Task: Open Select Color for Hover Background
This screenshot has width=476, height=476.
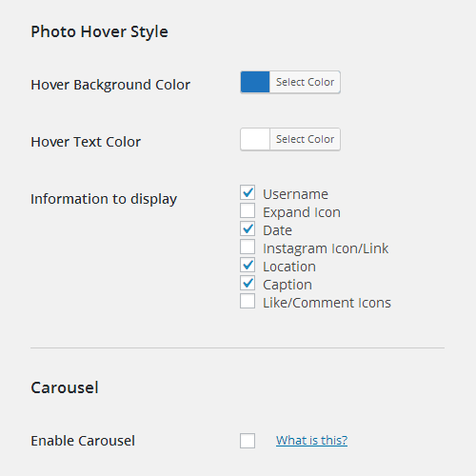Action: (x=305, y=82)
